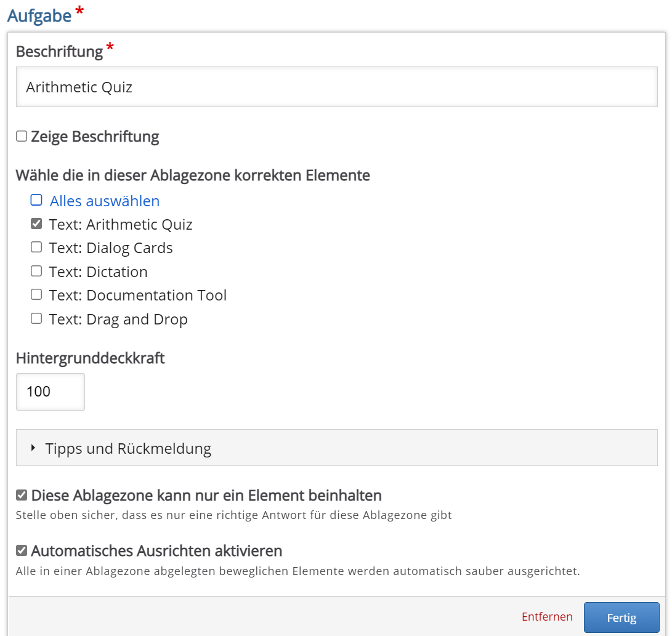The height and width of the screenshot is (636, 672).
Task: Check "Text: Drag and Drop"
Action: (x=36, y=318)
